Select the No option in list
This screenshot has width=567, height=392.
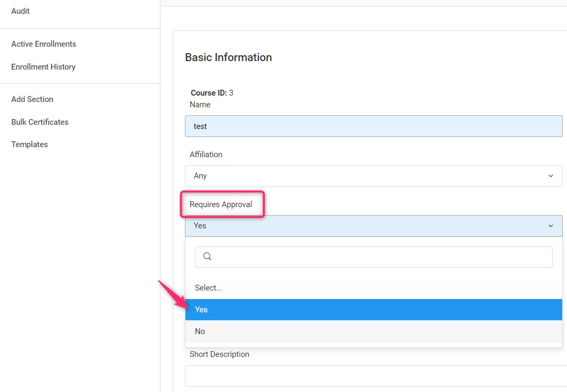point(374,331)
